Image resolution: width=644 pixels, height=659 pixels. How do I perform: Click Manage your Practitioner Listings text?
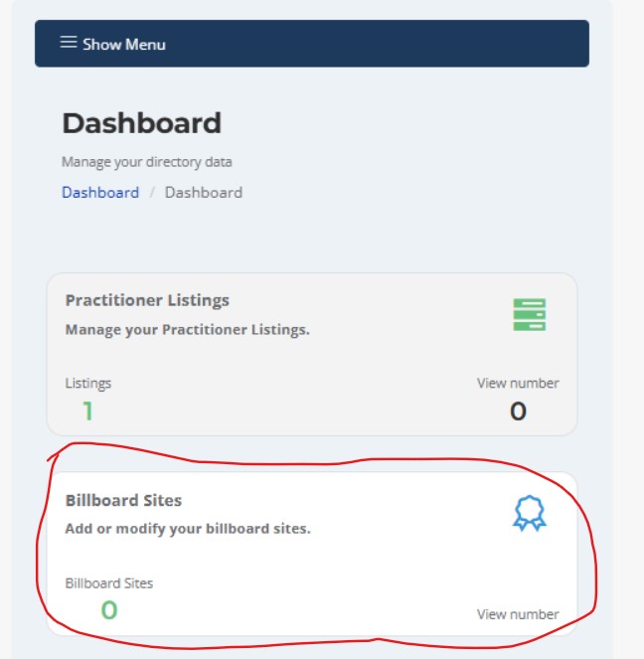(x=188, y=330)
